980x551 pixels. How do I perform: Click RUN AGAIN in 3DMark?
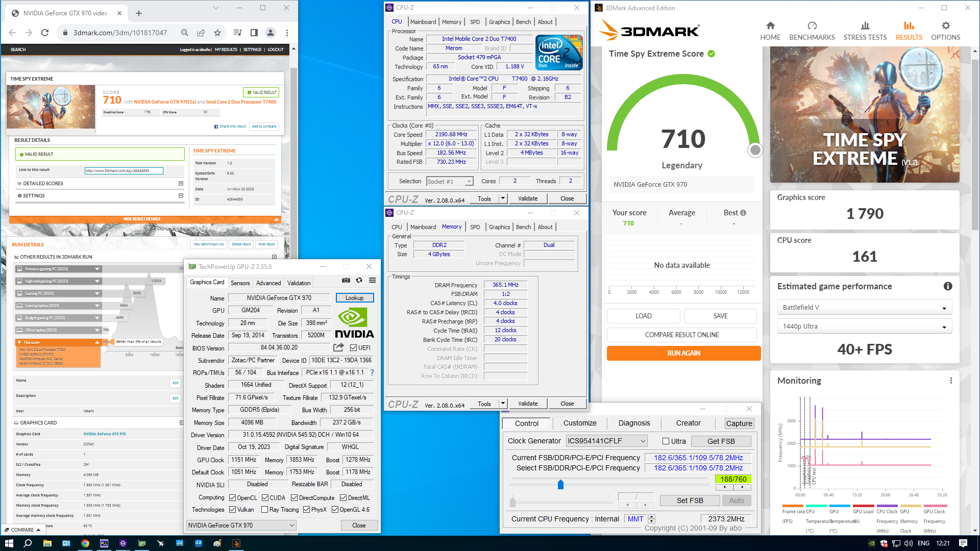[683, 353]
